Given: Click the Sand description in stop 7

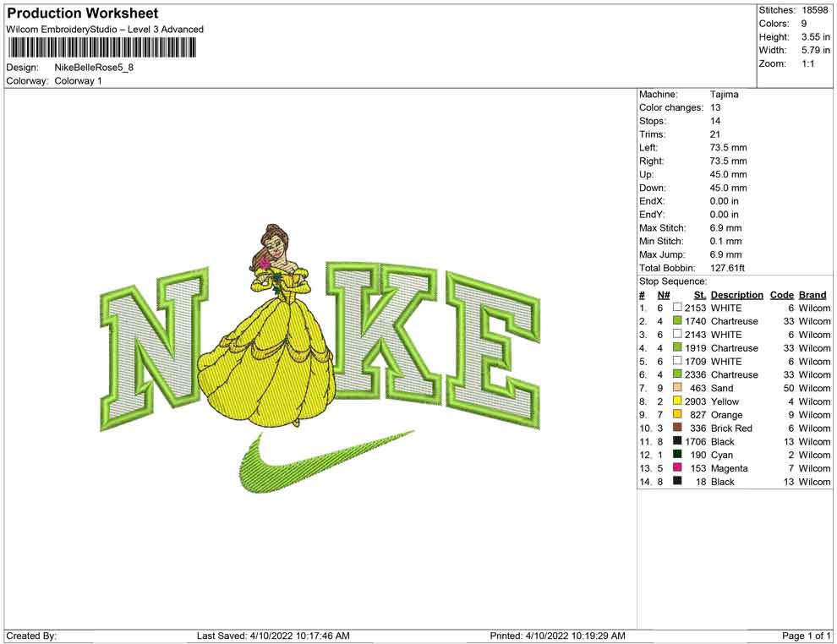Looking at the screenshot, I should coord(722,388).
